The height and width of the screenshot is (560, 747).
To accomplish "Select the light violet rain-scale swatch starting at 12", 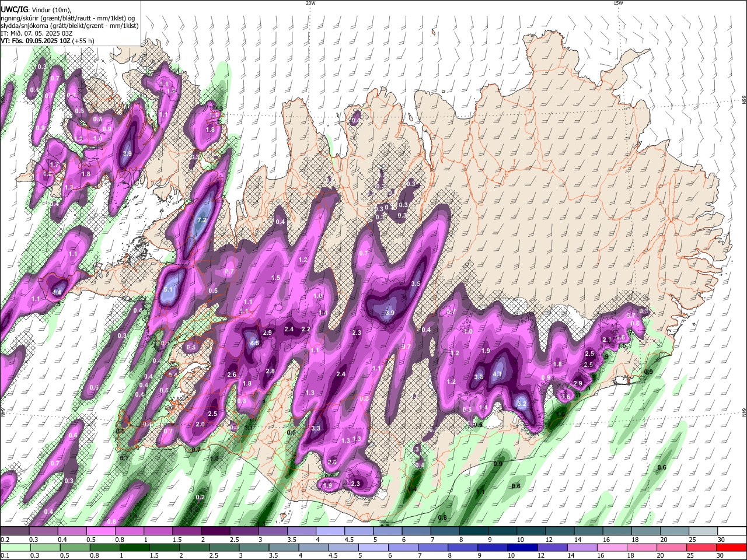I will click(552, 547).
